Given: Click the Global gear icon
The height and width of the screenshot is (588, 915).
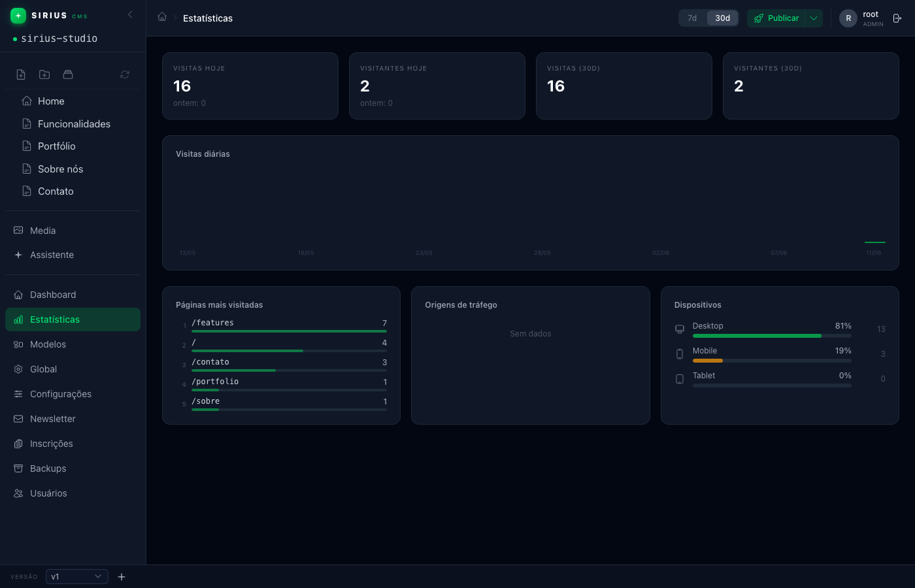Looking at the screenshot, I should click(18, 369).
